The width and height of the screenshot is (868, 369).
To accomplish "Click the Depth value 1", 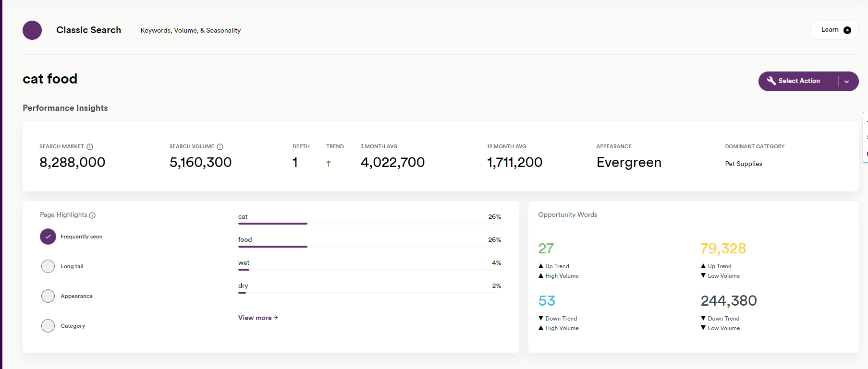I will tap(295, 163).
